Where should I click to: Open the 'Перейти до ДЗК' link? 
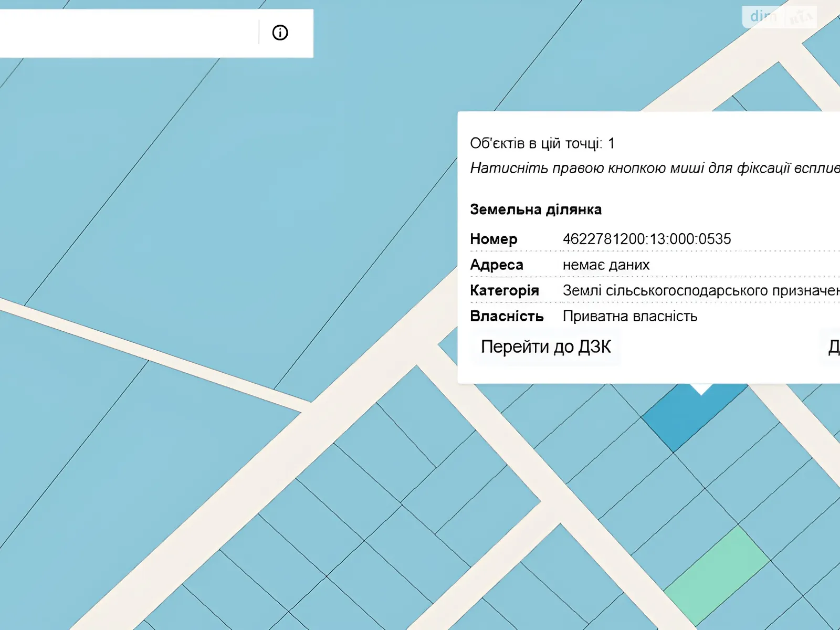(x=545, y=347)
